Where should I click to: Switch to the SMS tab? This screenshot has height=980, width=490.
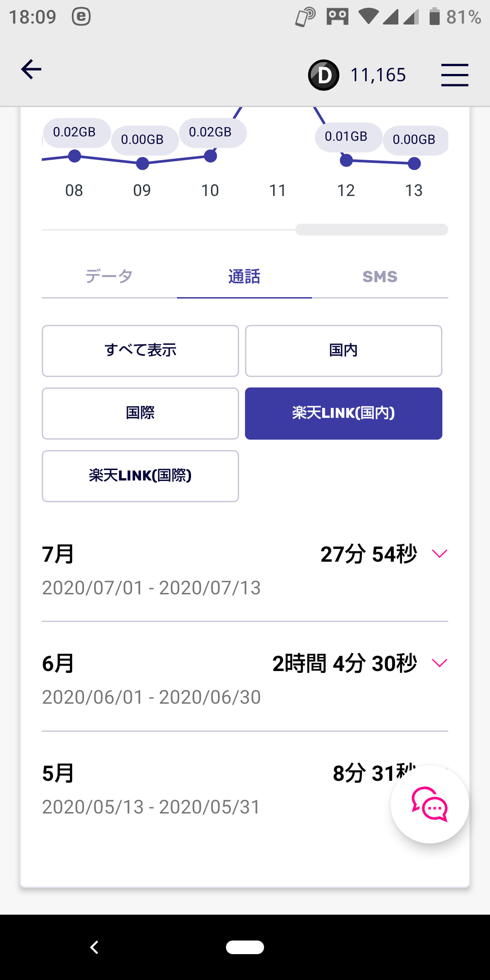click(380, 276)
